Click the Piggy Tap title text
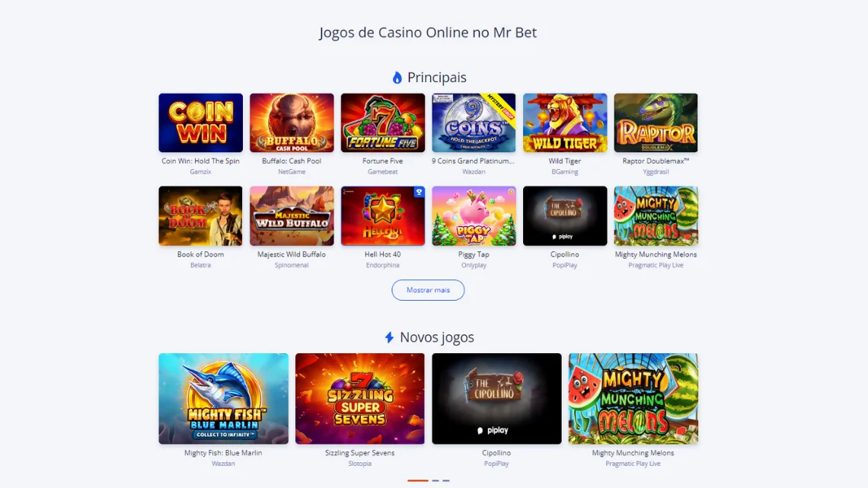This screenshot has width=868, height=488. pyautogui.click(x=474, y=254)
